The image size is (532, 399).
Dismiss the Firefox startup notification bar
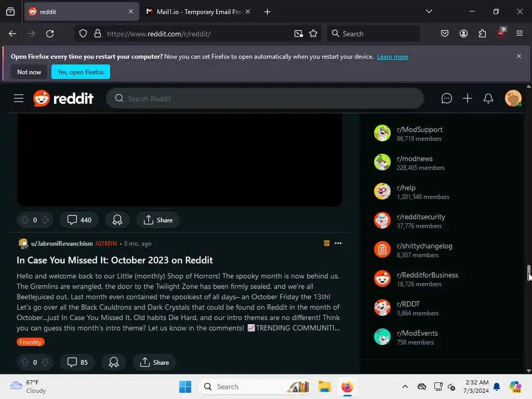[x=518, y=56]
